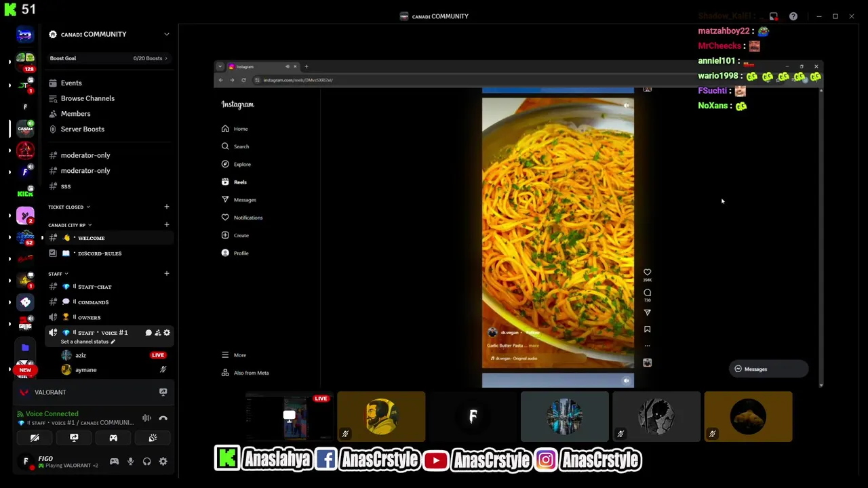Mute the microphone in user panel
868x488 pixels.
point(130,462)
